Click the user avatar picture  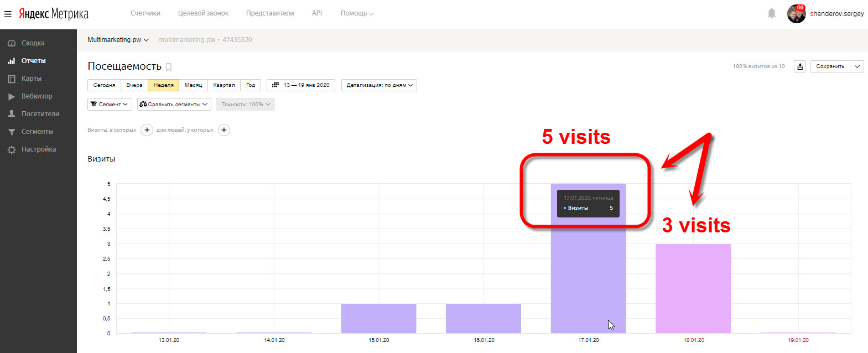(797, 14)
